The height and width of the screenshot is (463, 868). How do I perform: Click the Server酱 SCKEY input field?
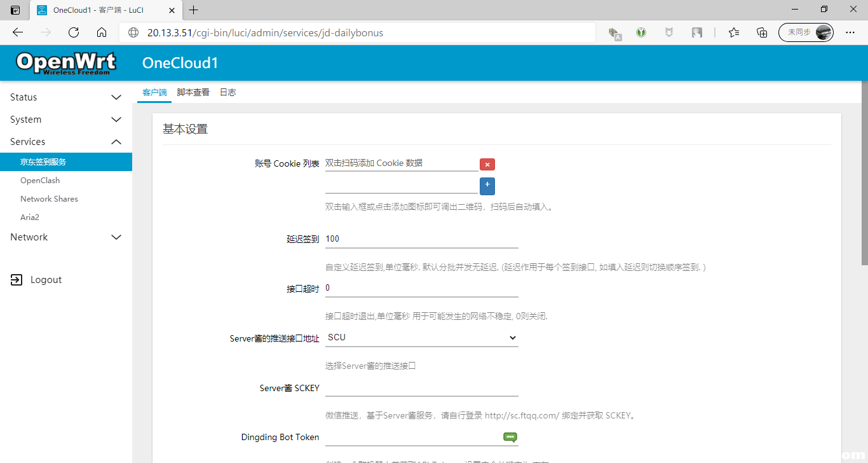[422, 388]
